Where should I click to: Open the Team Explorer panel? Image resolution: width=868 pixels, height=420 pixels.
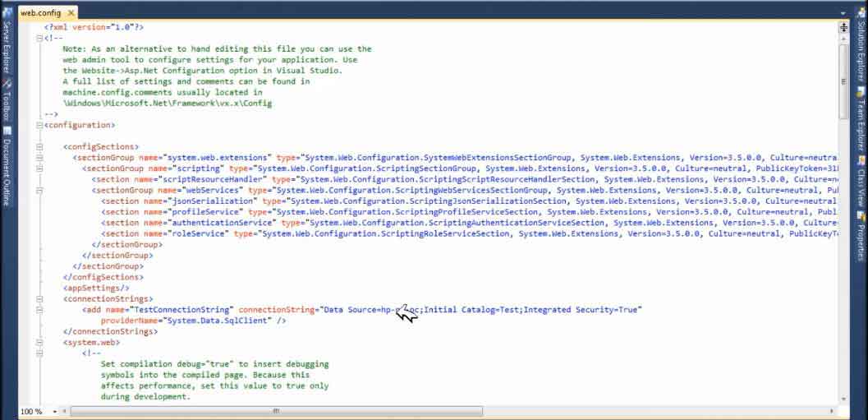pos(861,122)
